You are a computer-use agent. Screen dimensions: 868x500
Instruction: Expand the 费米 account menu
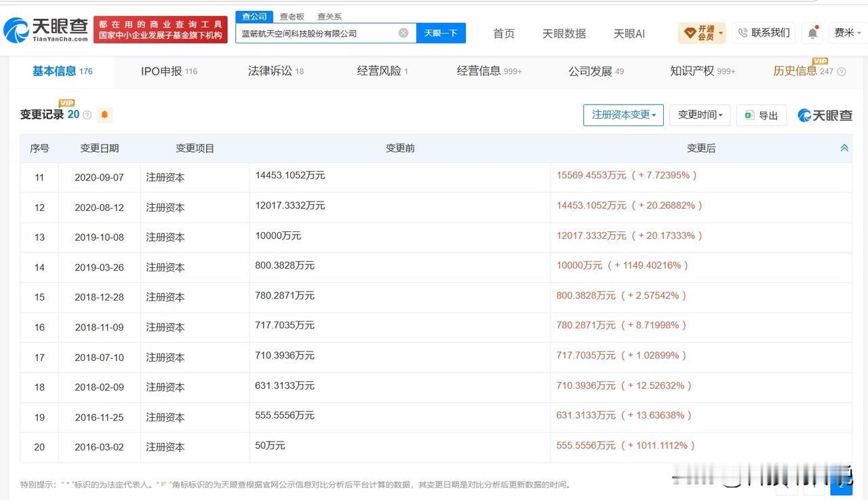point(847,33)
